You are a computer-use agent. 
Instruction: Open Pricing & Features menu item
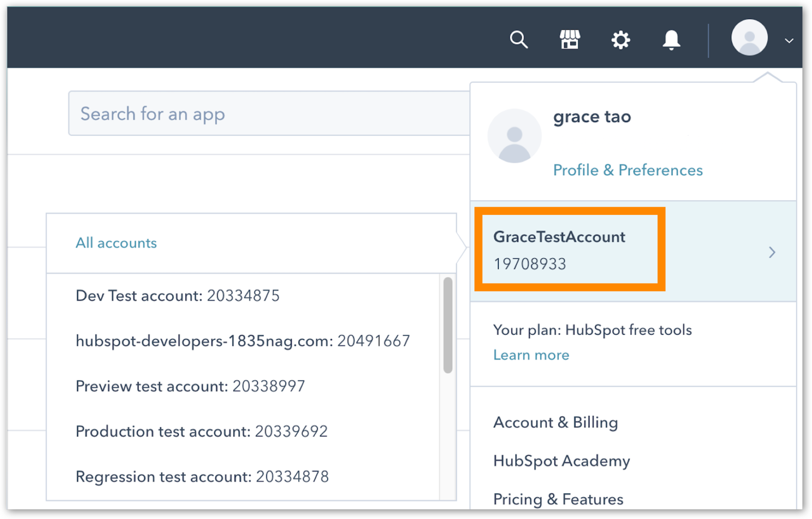[558, 499]
